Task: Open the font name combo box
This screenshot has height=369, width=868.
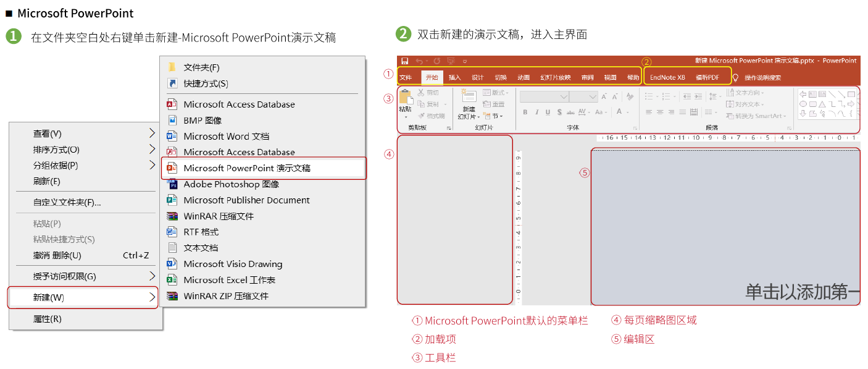Action: (x=545, y=96)
